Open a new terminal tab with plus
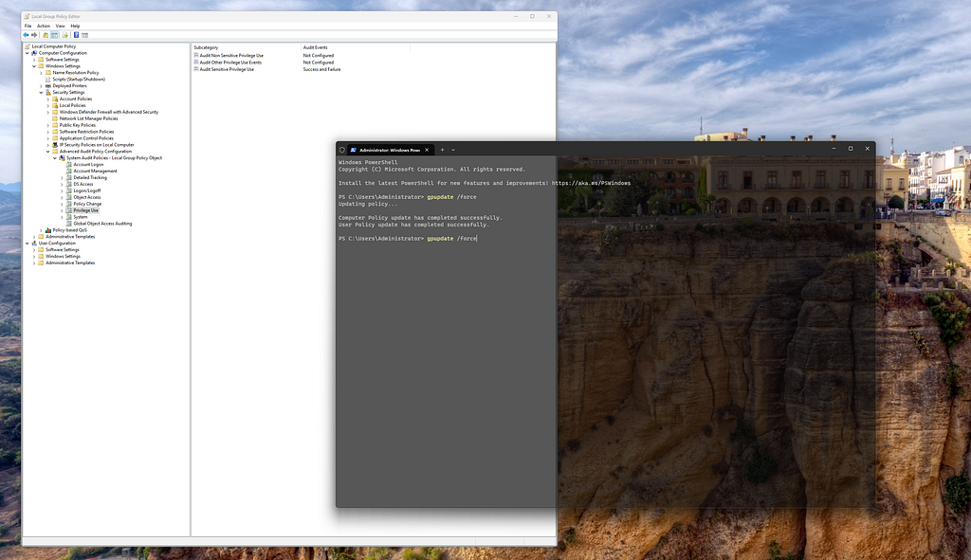 click(x=442, y=150)
